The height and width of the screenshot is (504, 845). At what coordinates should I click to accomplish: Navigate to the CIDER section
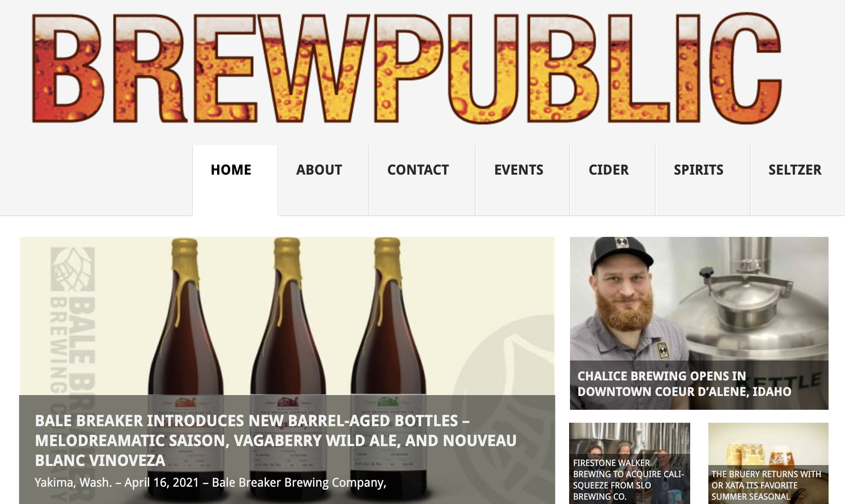tap(608, 170)
